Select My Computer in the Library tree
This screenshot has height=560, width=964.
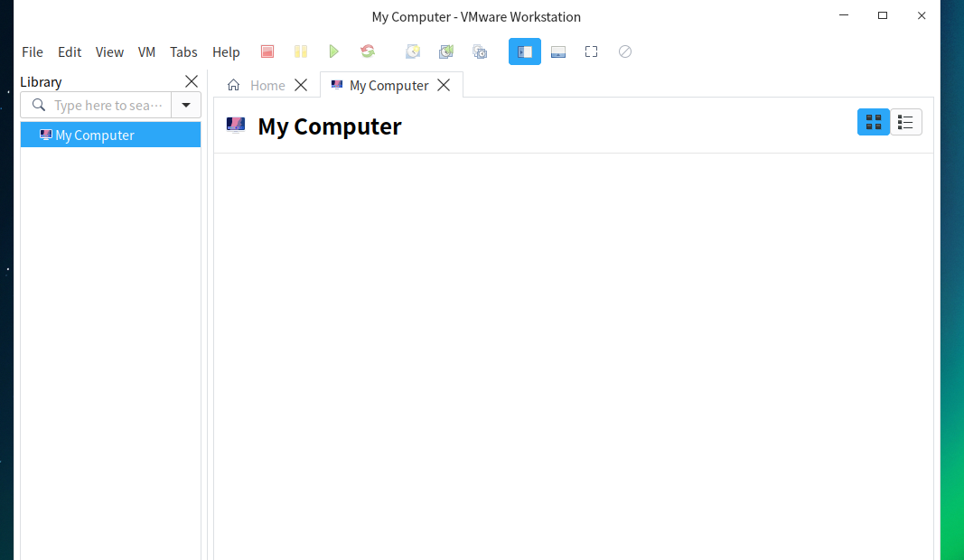click(110, 135)
